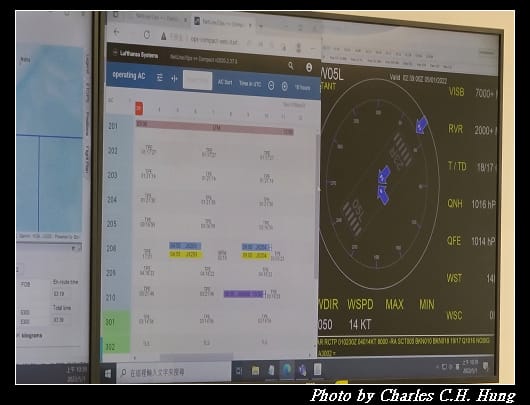This screenshot has height=405, width=530.
Task: Click the second yellow flight bar in row 206
Action: click(x=256, y=256)
